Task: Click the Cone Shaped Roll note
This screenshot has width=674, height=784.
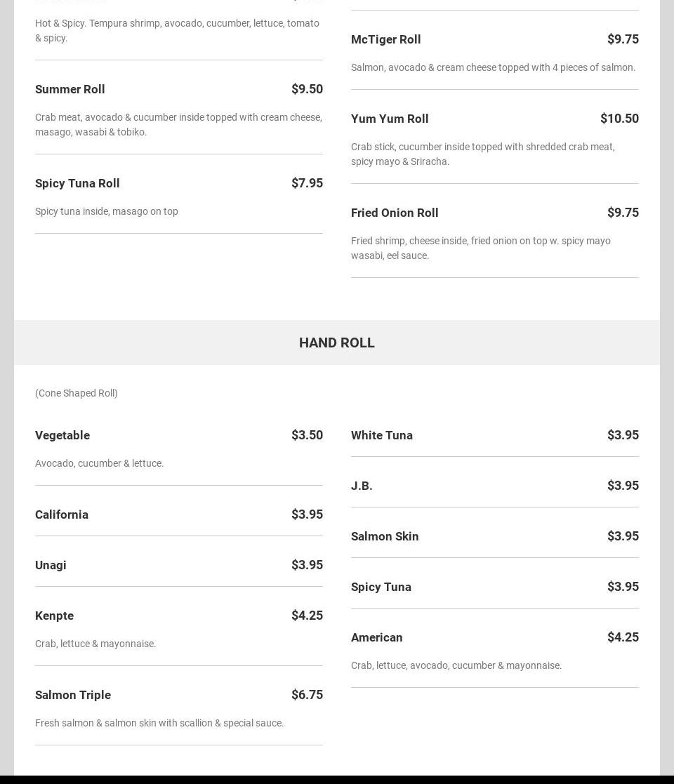Action: pos(77,393)
